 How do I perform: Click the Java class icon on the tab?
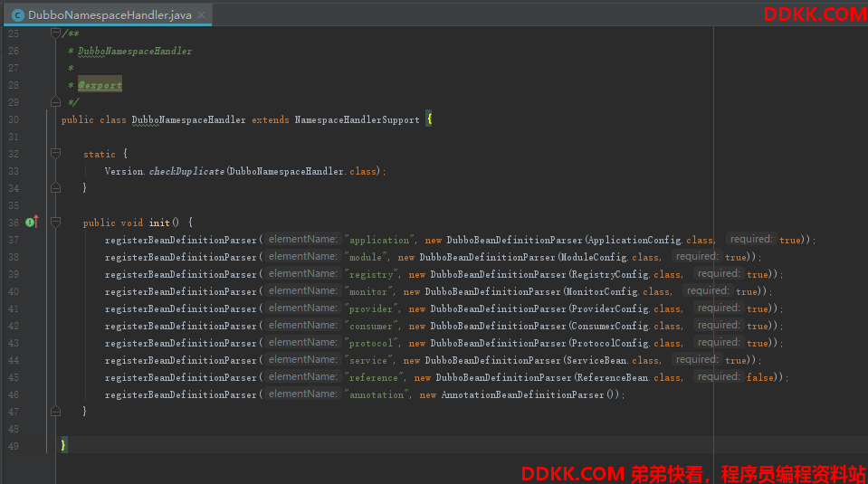[x=18, y=15]
